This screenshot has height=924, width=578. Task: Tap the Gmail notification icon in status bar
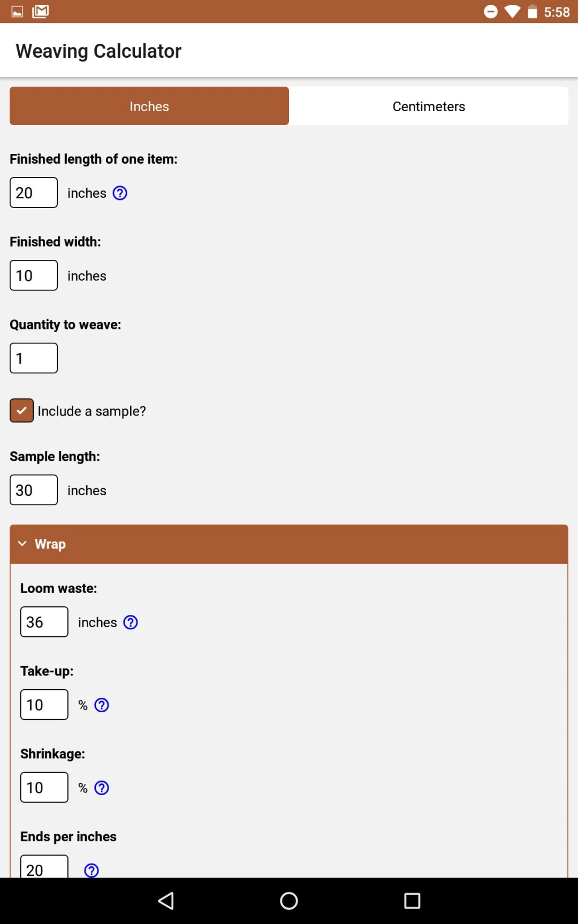coord(41,11)
